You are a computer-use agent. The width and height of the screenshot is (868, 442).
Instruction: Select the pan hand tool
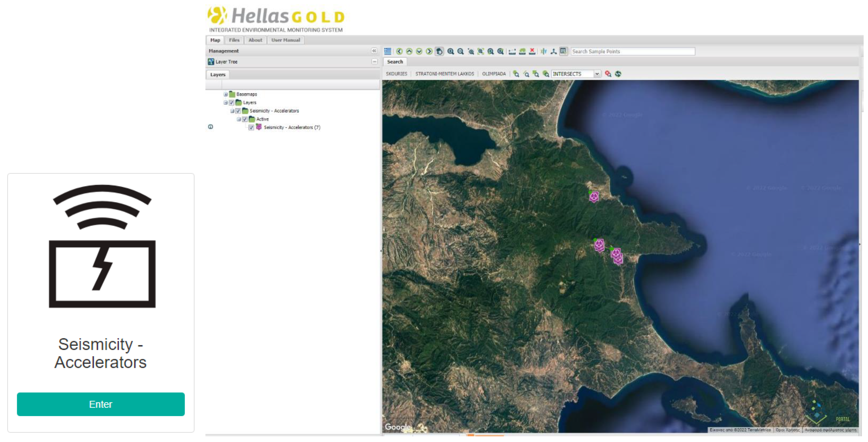[439, 51]
